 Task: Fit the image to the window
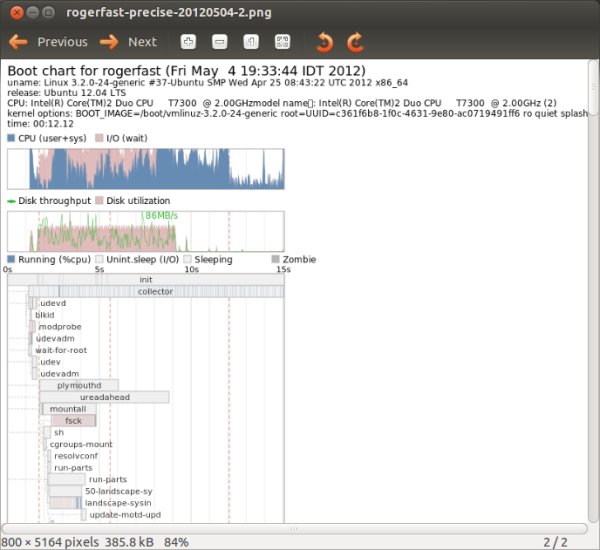(x=282, y=42)
